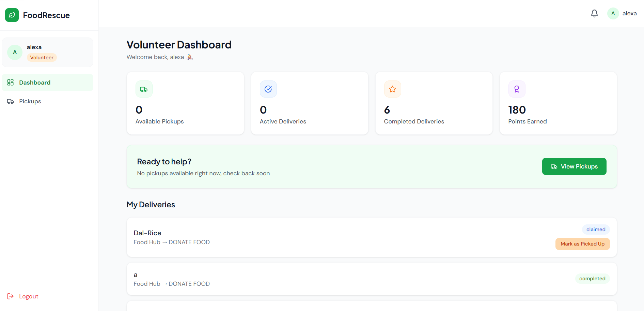Click the truck icon on Available Pickups card
This screenshot has width=644, height=311.
click(x=144, y=89)
